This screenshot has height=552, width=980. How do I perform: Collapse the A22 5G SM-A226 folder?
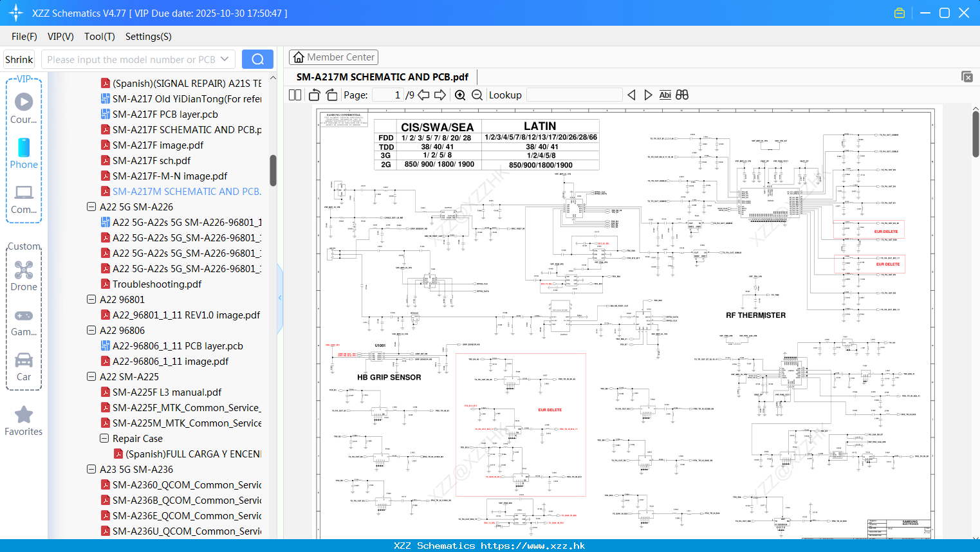(91, 207)
